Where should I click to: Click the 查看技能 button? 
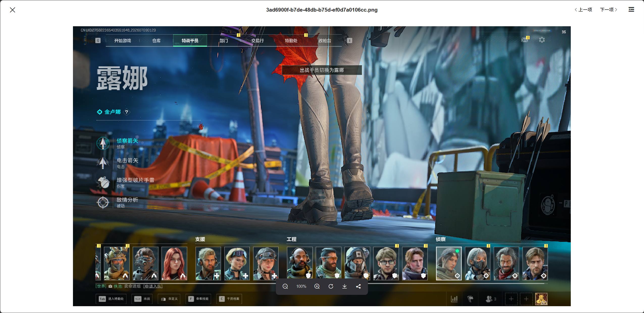[x=198, y=299]
